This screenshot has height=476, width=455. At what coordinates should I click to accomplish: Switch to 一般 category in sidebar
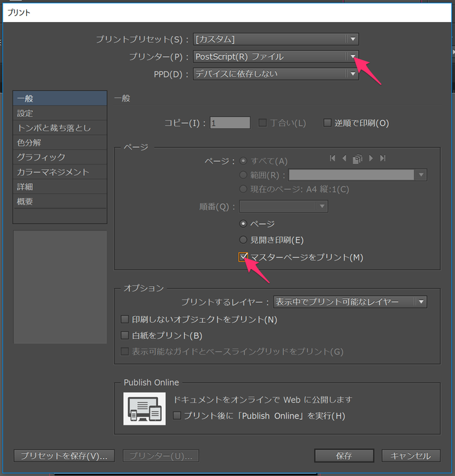[x=60, y=98]
